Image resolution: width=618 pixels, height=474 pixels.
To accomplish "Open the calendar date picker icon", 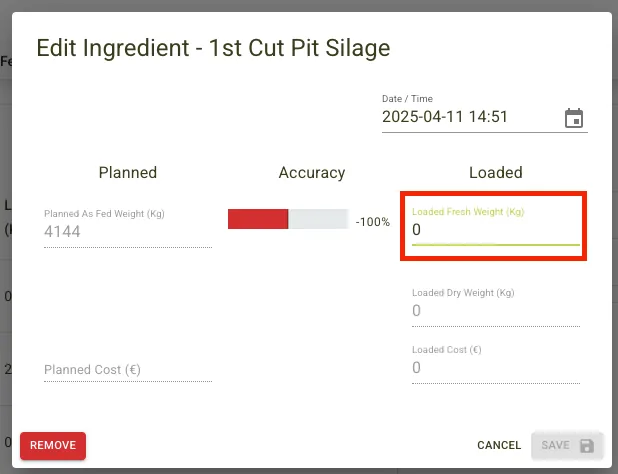I will tap(574, 118).
